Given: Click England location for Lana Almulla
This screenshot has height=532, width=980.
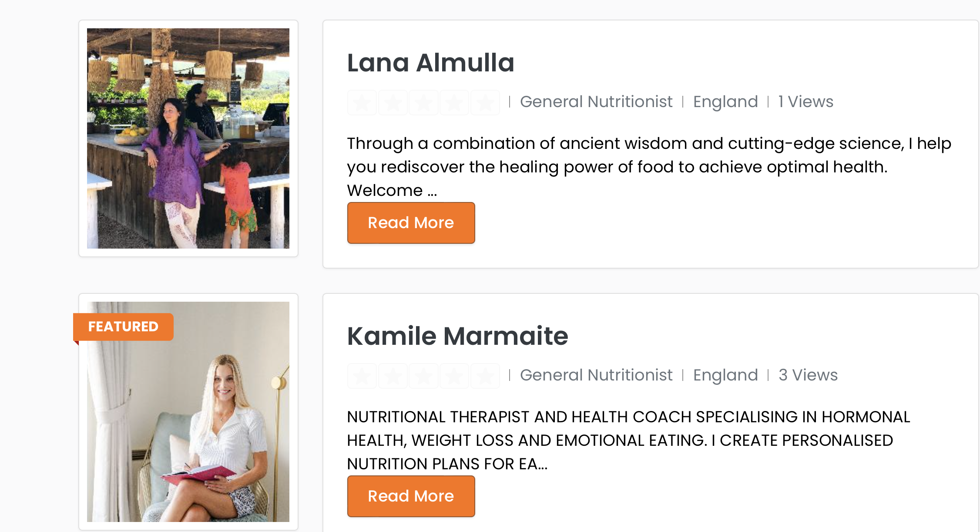Looking at the screenshot, I should click(x=725, y=102).
